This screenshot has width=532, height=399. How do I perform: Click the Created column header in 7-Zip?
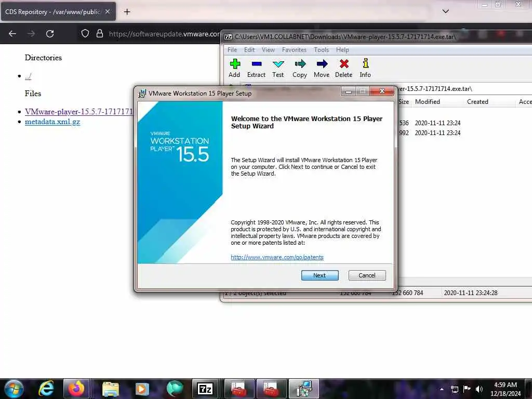click(478, 102)
